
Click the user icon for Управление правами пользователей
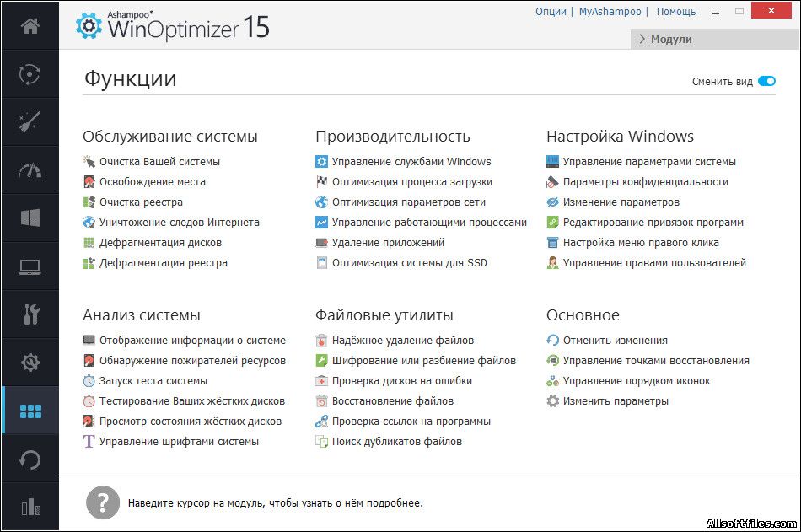[x=552, y=263]
